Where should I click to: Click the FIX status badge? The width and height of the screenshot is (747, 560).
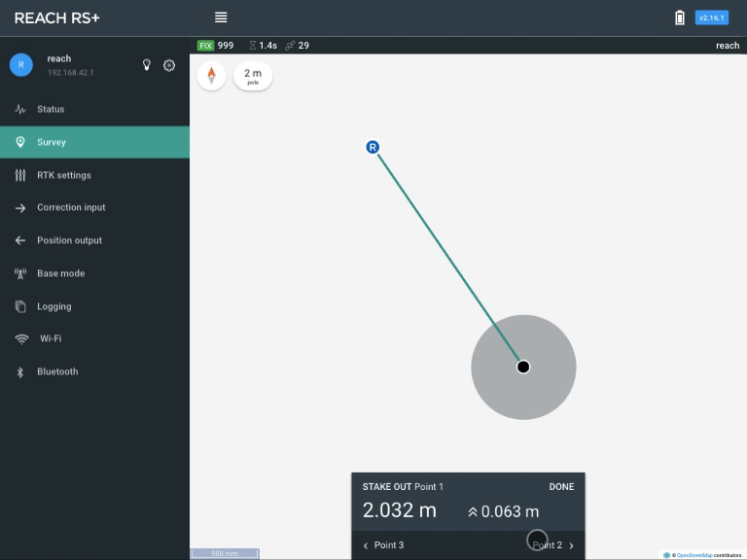tap(205, 46)
